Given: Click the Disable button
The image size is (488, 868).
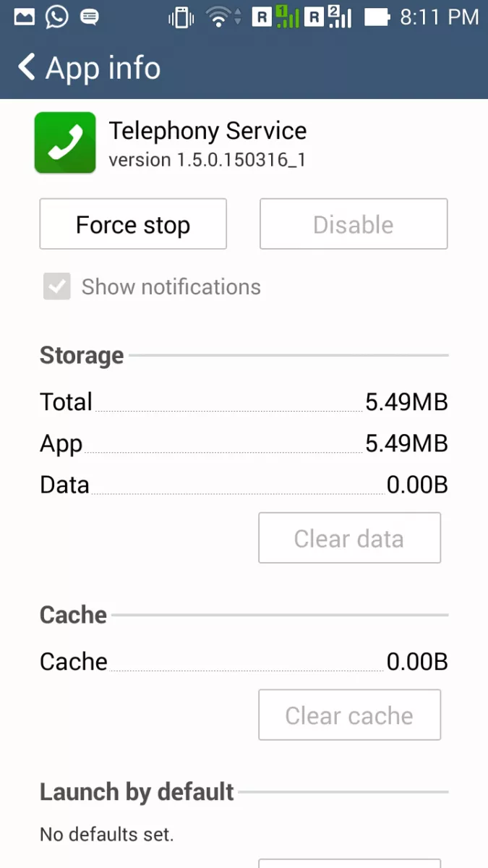Looking at the screenshot, I should click(x=354, y=224).
